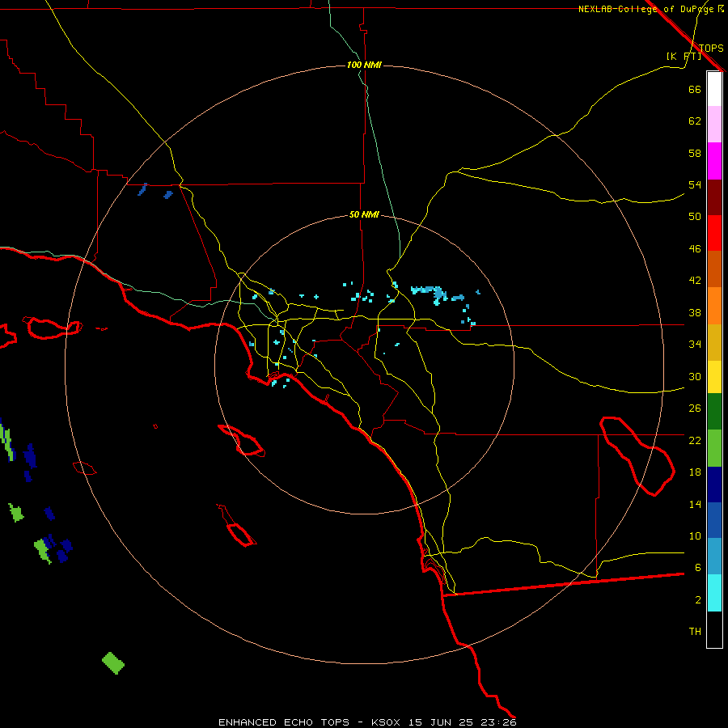The height and width of the screenshot is (728, 728).
Task: Choose the dark green legend color block
Action: [x=714, y=412]
